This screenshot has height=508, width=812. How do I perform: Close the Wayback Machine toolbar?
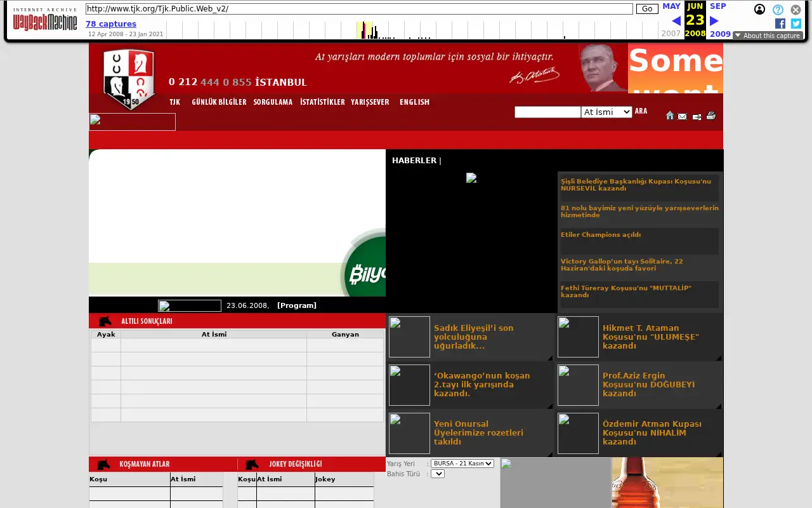click(796, 10)
